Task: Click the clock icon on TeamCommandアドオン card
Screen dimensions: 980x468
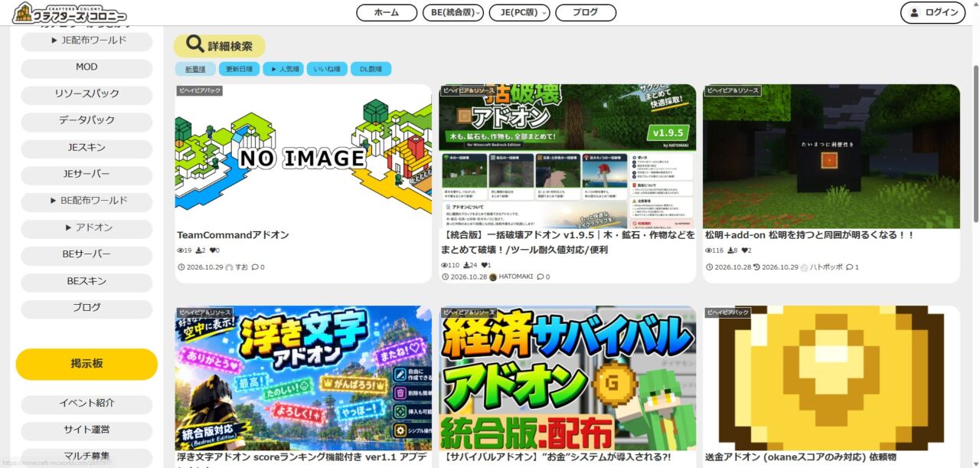Action: point(181,267)
